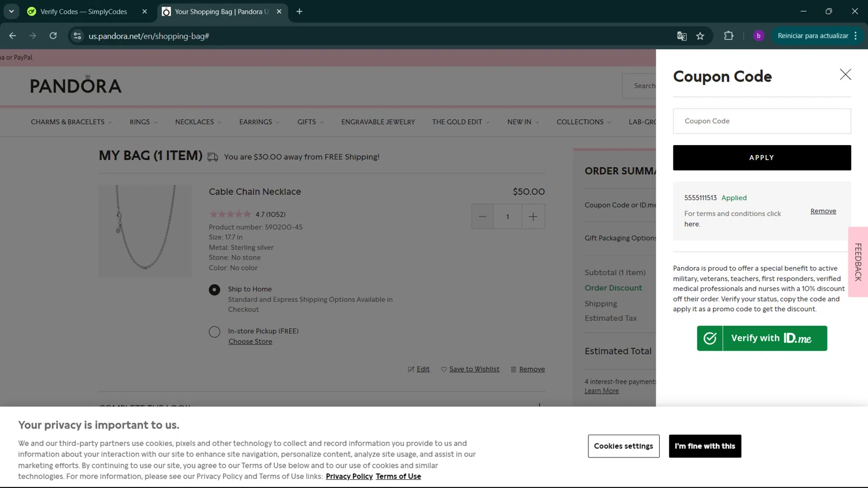The image size is (868, 488).
Task: Open the Privacy Policy link
Action: tap(349, 476)
